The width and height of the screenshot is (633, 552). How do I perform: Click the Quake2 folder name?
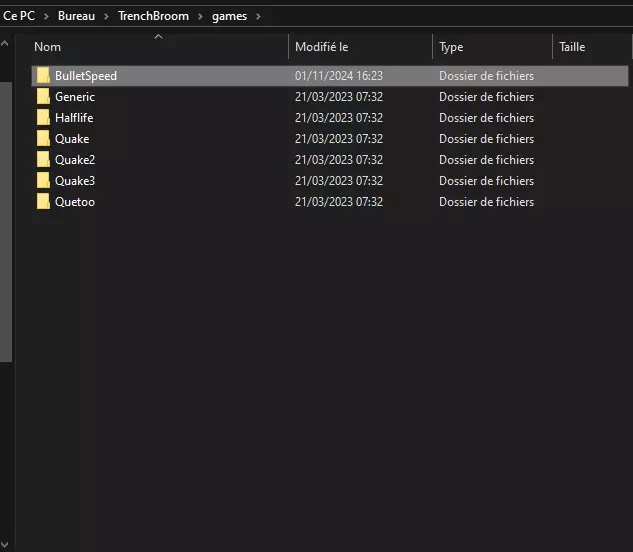point(75,160)
